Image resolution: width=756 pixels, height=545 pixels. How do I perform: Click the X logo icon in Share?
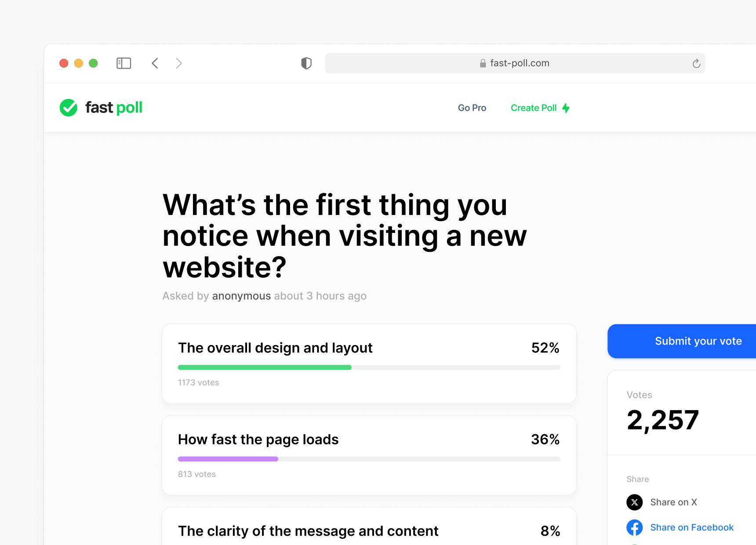(x=634, y=502)
